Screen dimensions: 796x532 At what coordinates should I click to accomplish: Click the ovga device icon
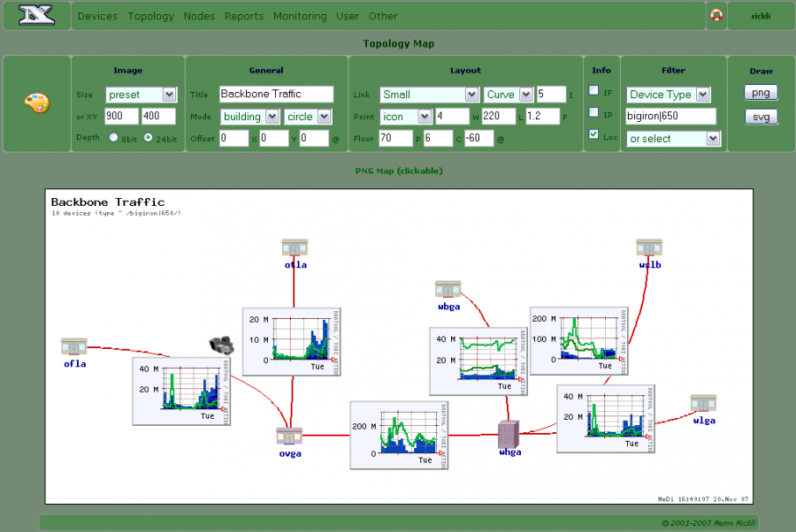tap(289, 436)
